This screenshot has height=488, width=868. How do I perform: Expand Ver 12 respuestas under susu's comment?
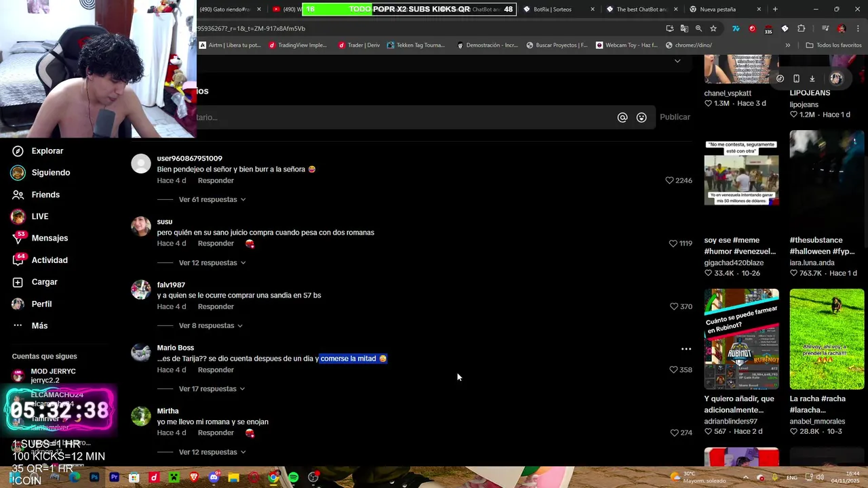(x=212, y=262)
